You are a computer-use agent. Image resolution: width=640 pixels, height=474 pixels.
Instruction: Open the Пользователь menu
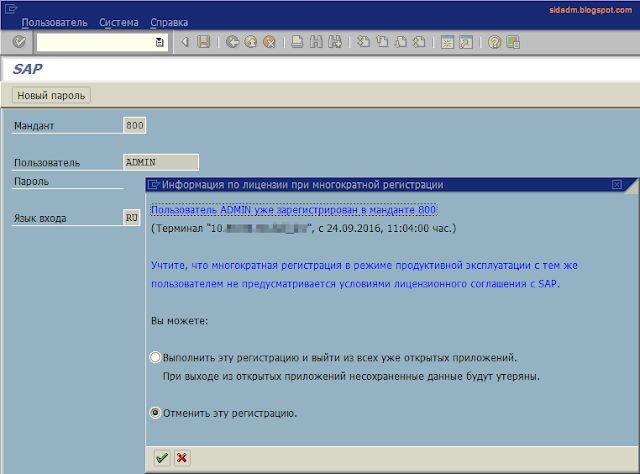pos(54,22)
